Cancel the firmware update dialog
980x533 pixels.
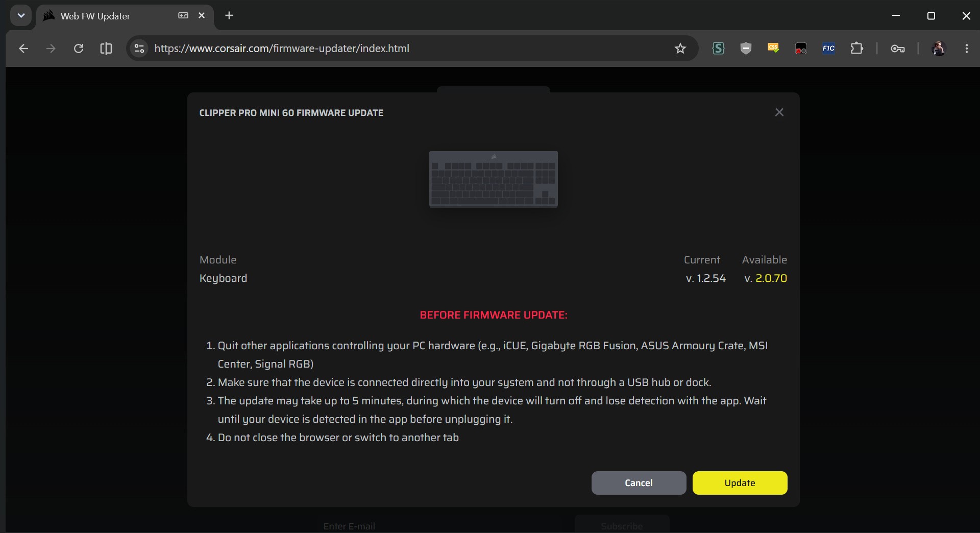(639, 483)
